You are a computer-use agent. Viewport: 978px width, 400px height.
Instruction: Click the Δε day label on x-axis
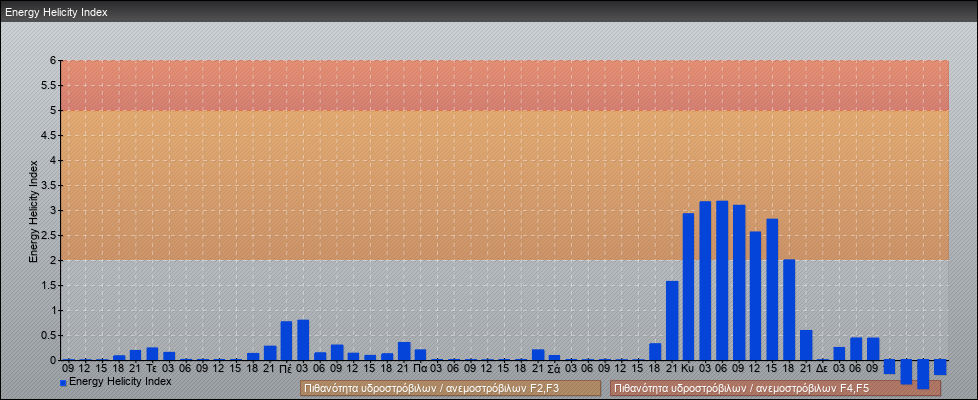pos(823,369)
